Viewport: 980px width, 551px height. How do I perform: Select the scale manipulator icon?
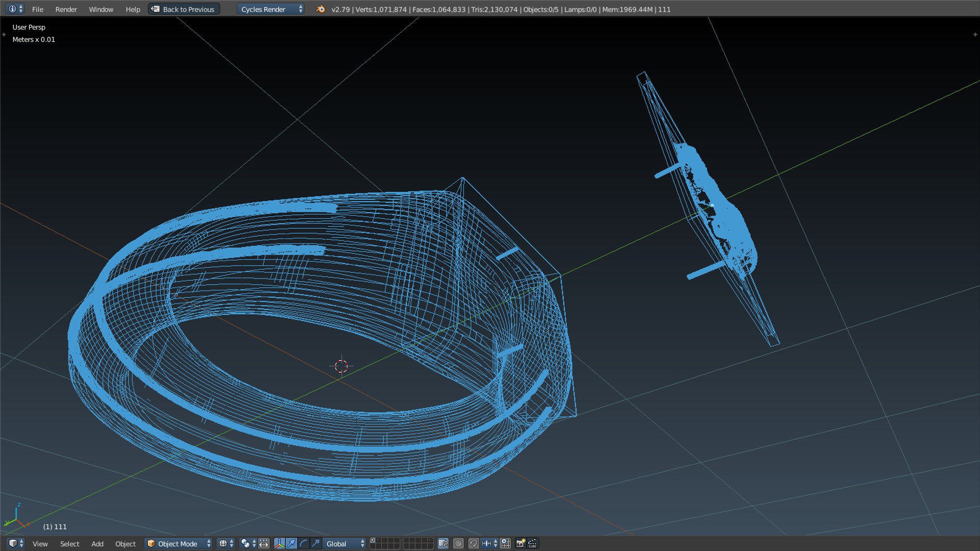pyautogui.click(x=316, y=543)
